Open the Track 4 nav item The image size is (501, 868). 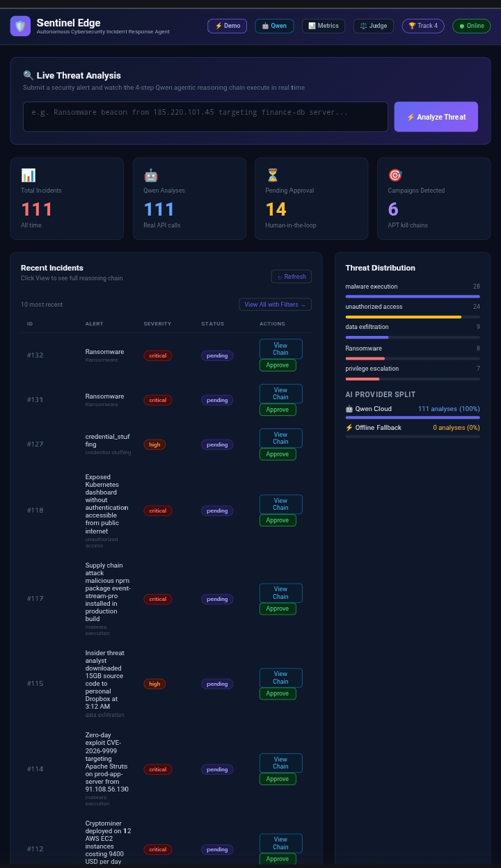[x=423, y=26]
